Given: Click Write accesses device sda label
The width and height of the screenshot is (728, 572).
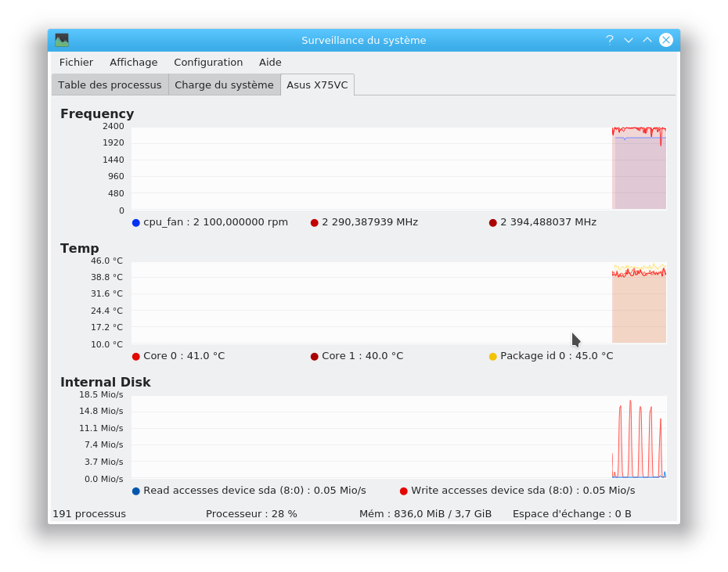Looking at the screenshot, I should coord(523,491).
